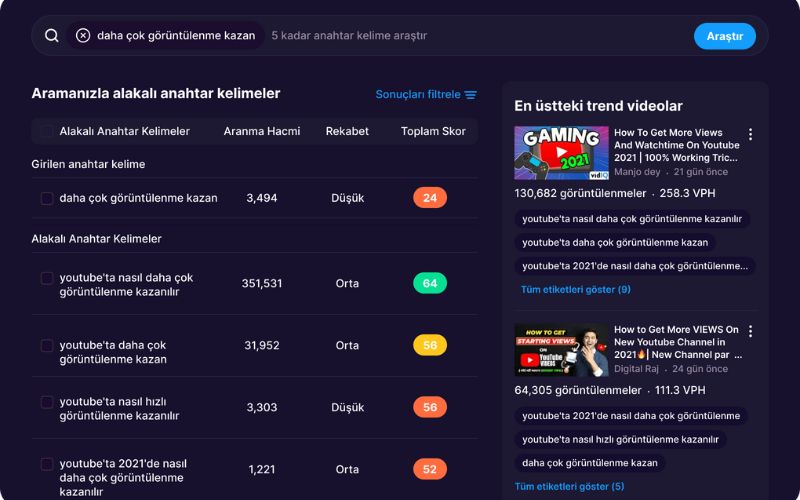Check the 'youtube'ta 2021'de nasıl' row checkbox
Screen dimensions: 800x500
(47, 464)
